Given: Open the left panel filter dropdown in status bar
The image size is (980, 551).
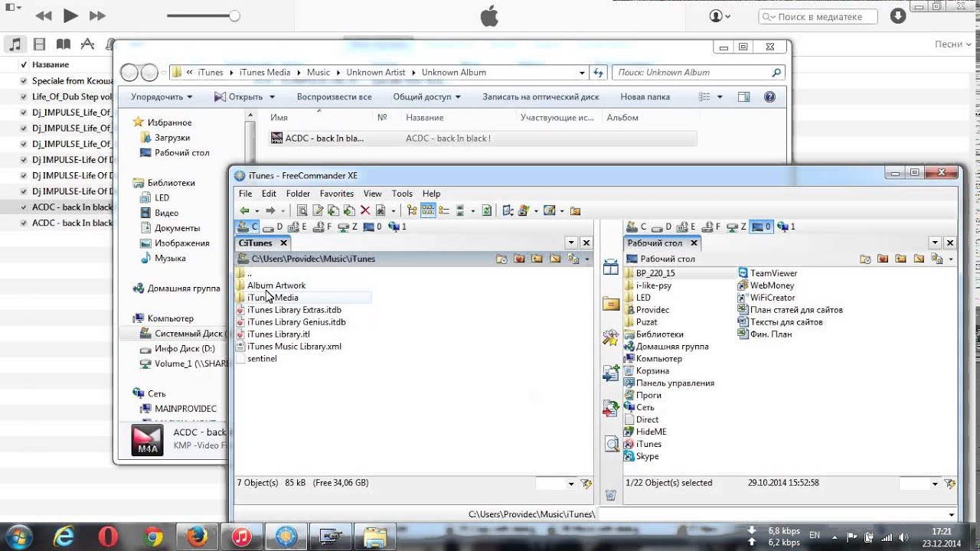Looking at the screenshot, I should click(571, 484).
